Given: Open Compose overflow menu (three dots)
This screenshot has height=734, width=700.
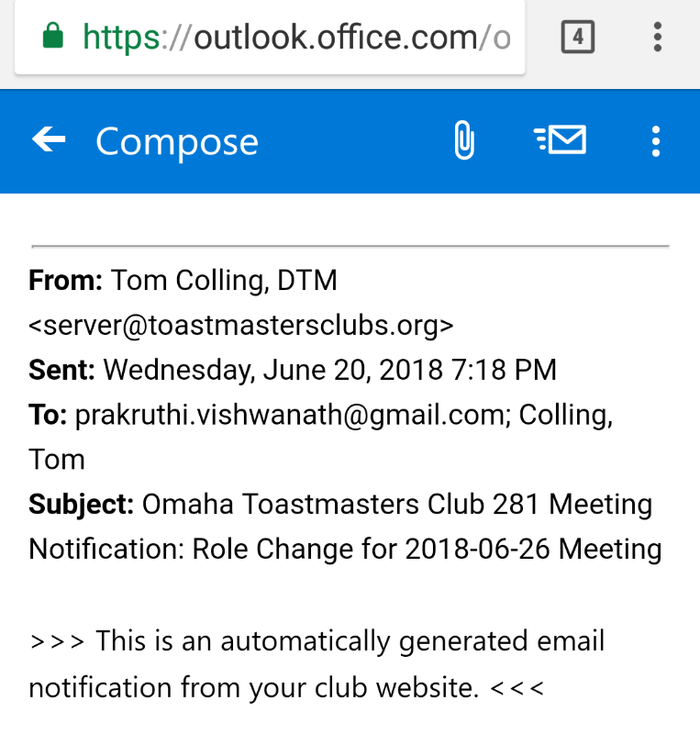Looking at the screenshot, I should 656,141.
